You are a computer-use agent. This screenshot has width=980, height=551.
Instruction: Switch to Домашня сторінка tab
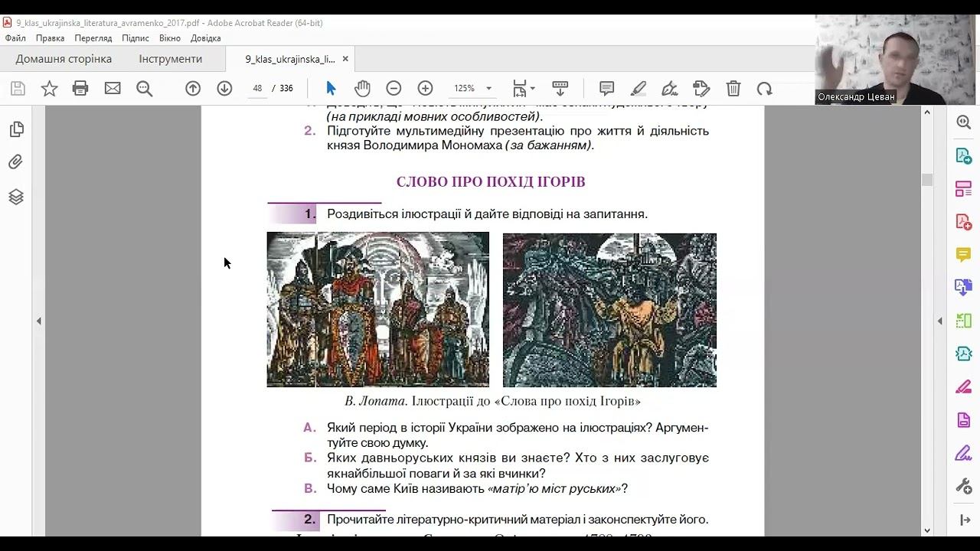click(x=64, y=59)
